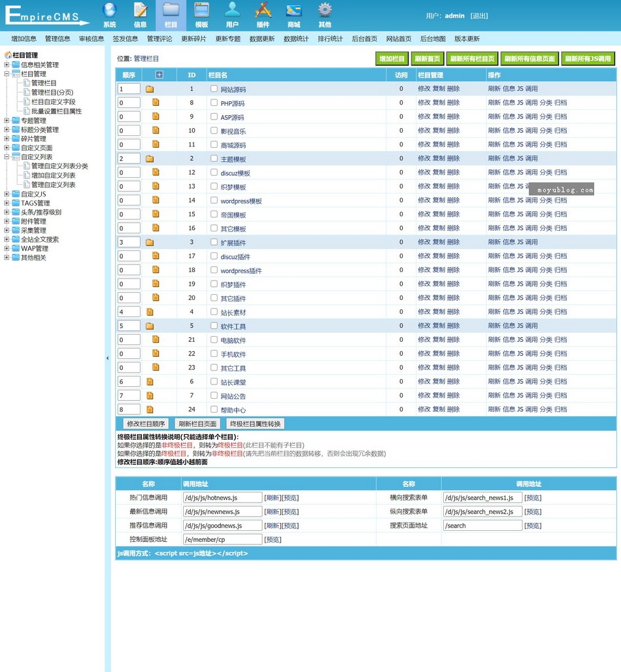Select 管理栏目(分页) in sidebar tree

[x=52, y=92]
